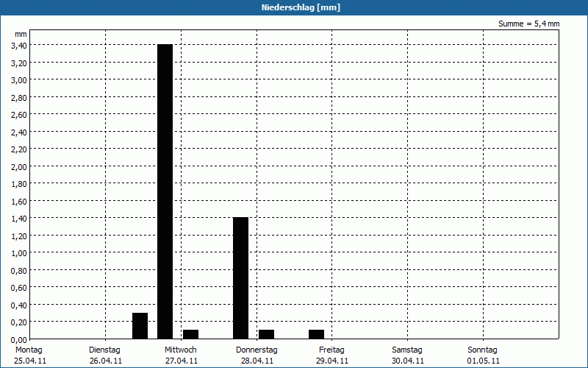Click the 0,40 y-axis value
Image resolution: width=588 pixels, height=368 pixels.
coord(19,305)
